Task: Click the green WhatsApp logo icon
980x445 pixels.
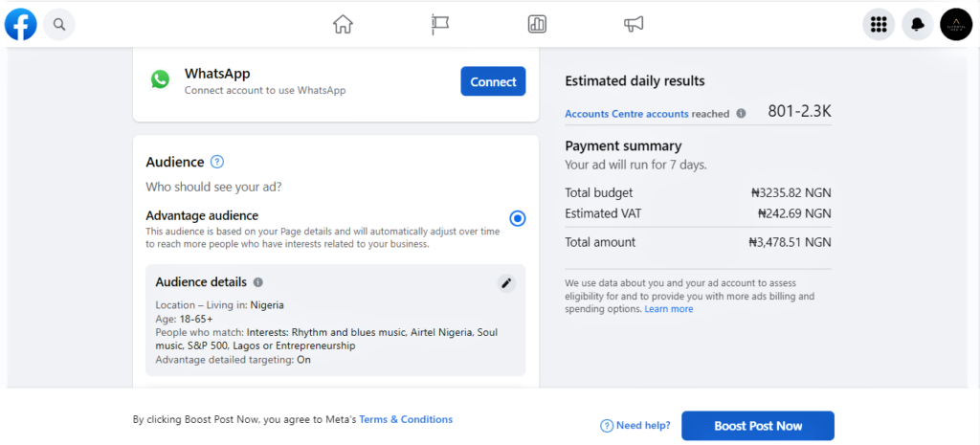Action: pos(160,79)
